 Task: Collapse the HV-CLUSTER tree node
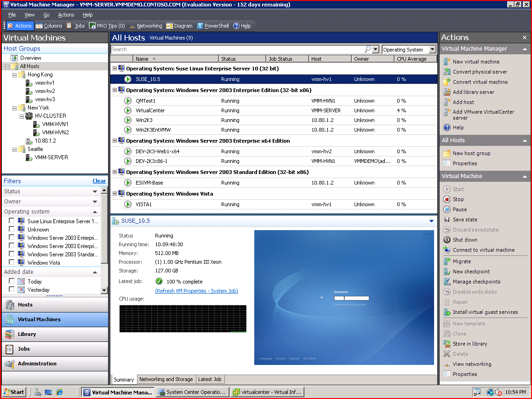click(22, 116)
